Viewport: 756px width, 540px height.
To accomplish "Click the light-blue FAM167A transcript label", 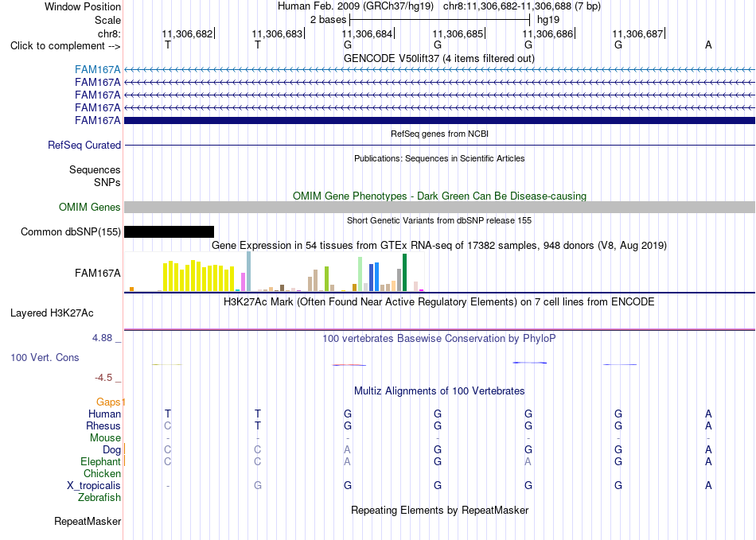I will point(97,70).
